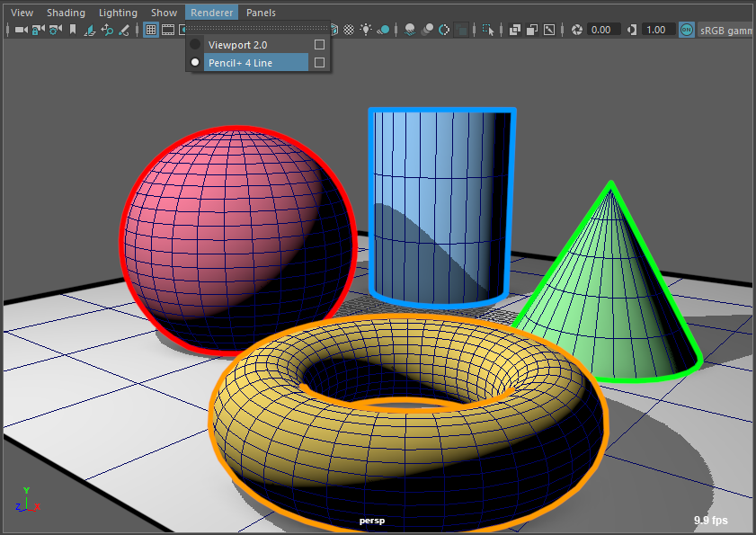Click the Bookmarks icon in panel toolbar
This screenshot has width=756, height=535.
[x=72, y=30]
